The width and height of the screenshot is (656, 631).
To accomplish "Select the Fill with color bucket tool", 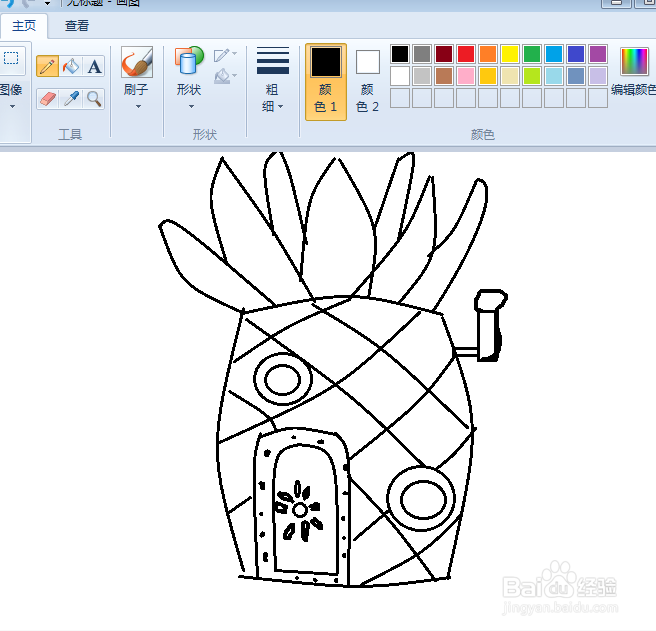I will (x=71, y=66).
